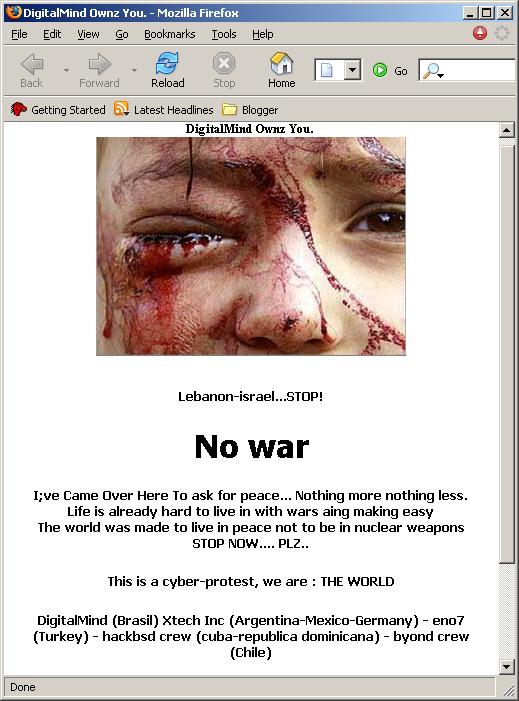519x701 pixels.
Task: Click the Stop loading icon
Action: click(224, 63)
